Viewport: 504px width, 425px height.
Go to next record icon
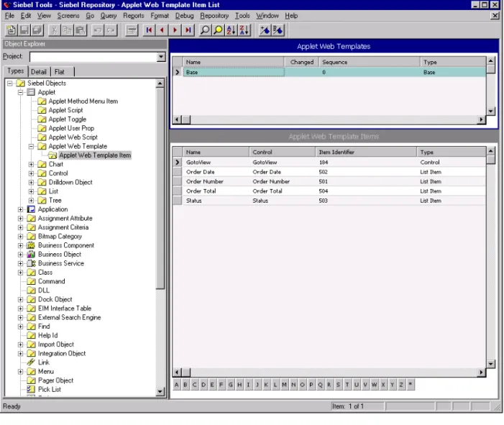pos(175,30)
